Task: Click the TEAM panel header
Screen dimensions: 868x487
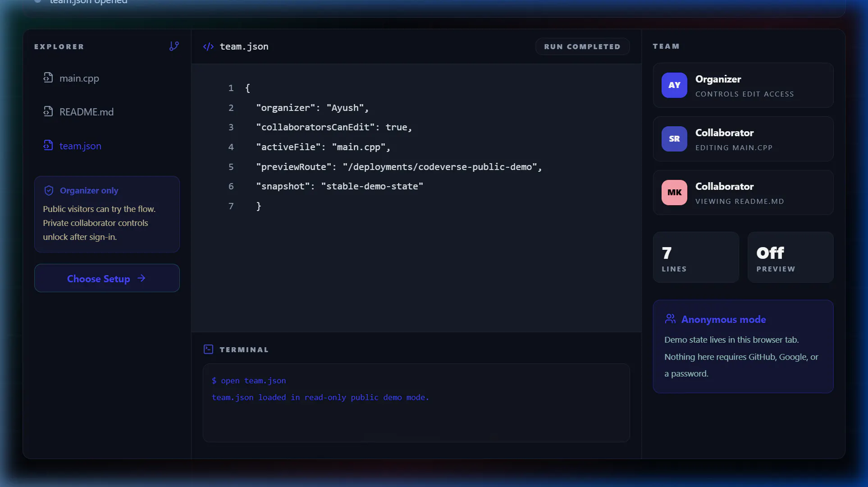Action: click(666, 46)
